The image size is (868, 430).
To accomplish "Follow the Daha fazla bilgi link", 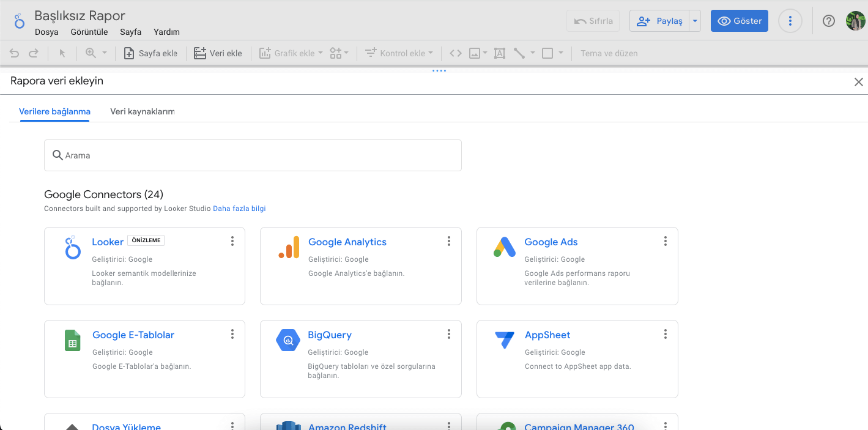I will click(239, 209).
